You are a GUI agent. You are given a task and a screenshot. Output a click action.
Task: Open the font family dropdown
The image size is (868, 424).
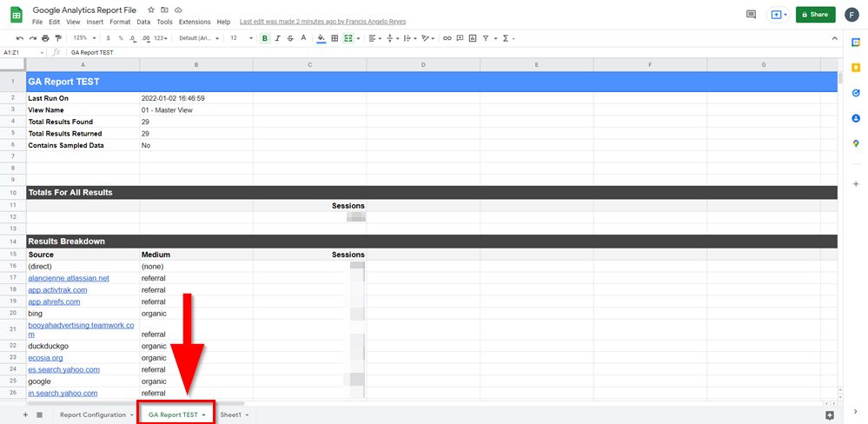[x=199, y=38]
